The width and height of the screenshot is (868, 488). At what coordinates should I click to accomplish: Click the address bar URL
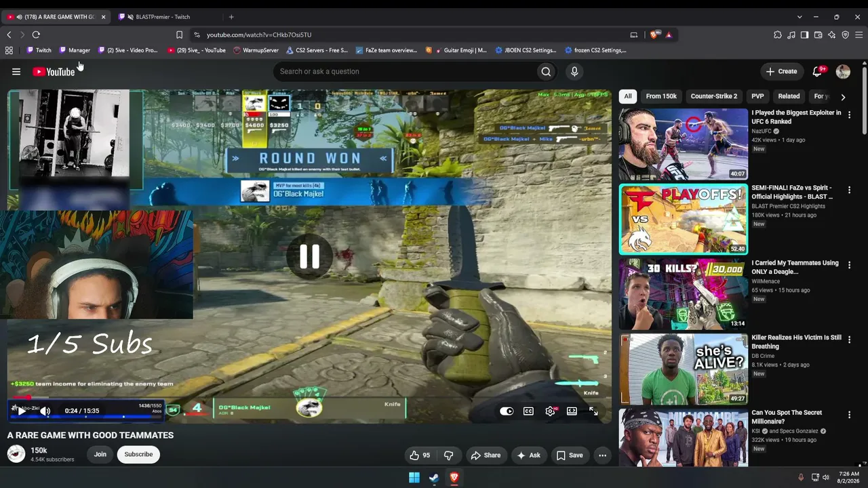pos(259,35)
